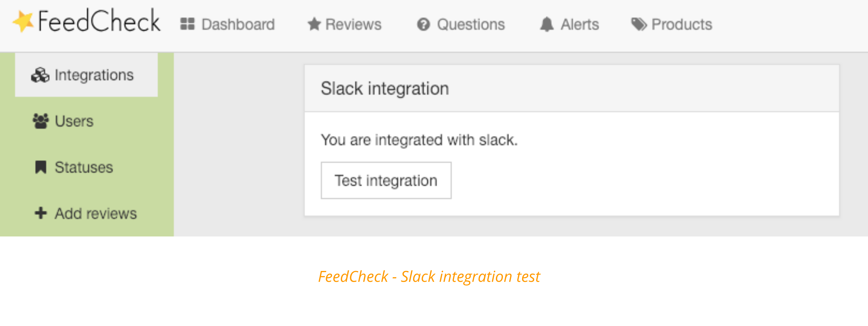Click the Test integration button

click(x=386, y=181)
